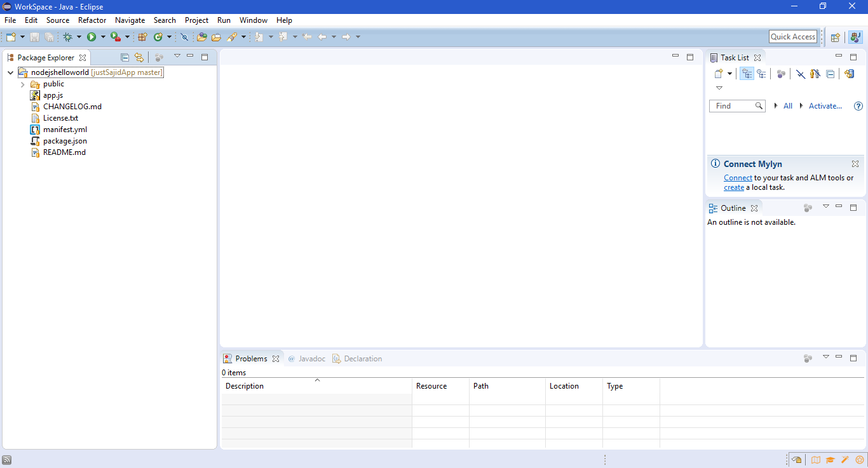Select the License.txt file
The image size is (868, 468).
pos(60,118)
